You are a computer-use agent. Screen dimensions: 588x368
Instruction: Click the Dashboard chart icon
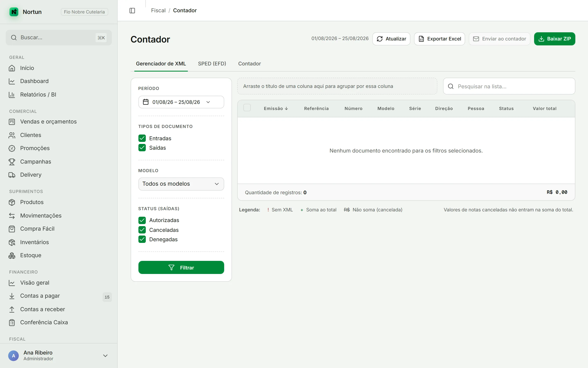pos(12,81)
